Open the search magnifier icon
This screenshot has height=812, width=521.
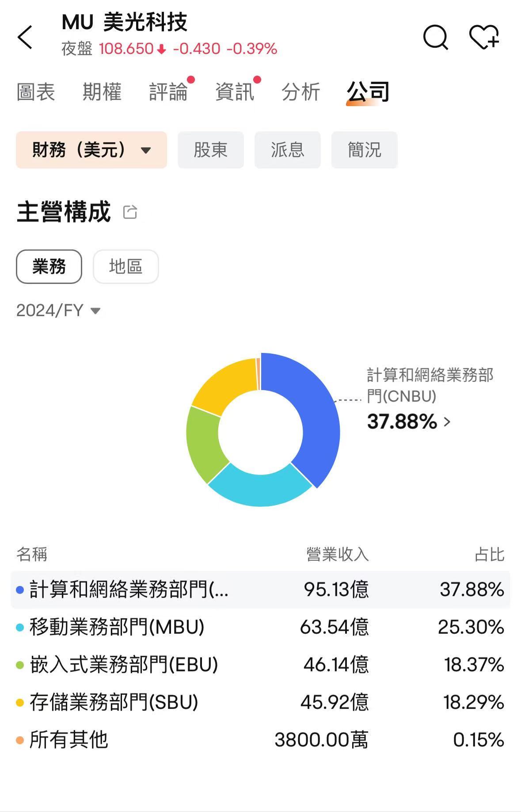(435, 37)
